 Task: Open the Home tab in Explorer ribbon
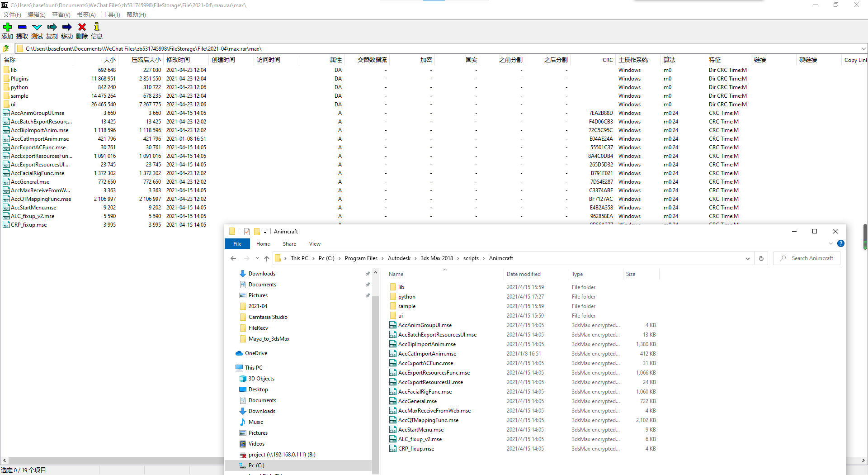(x=263, y=244)
